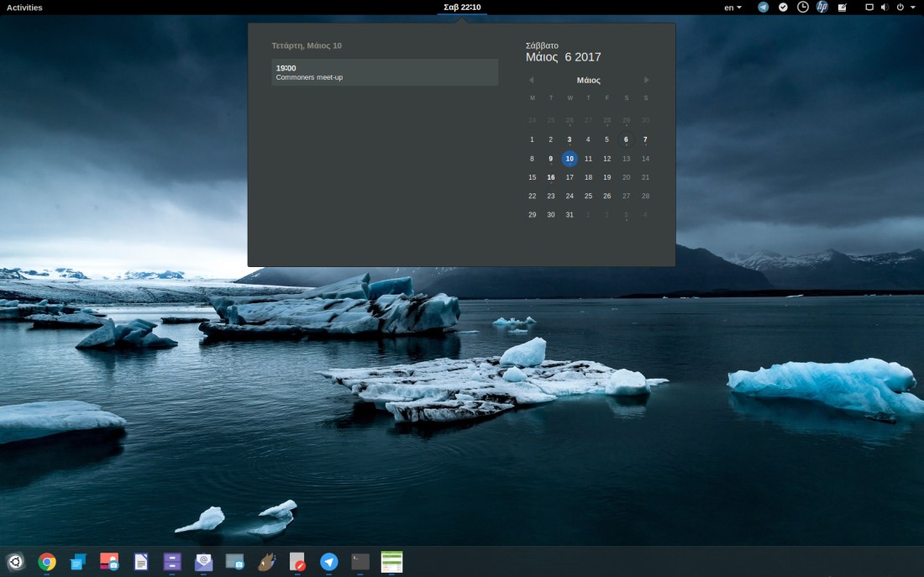Screen dimensions: 924x577
Task: Click the Telegram tray icon in top bar
Action: [x=763, y=8]
